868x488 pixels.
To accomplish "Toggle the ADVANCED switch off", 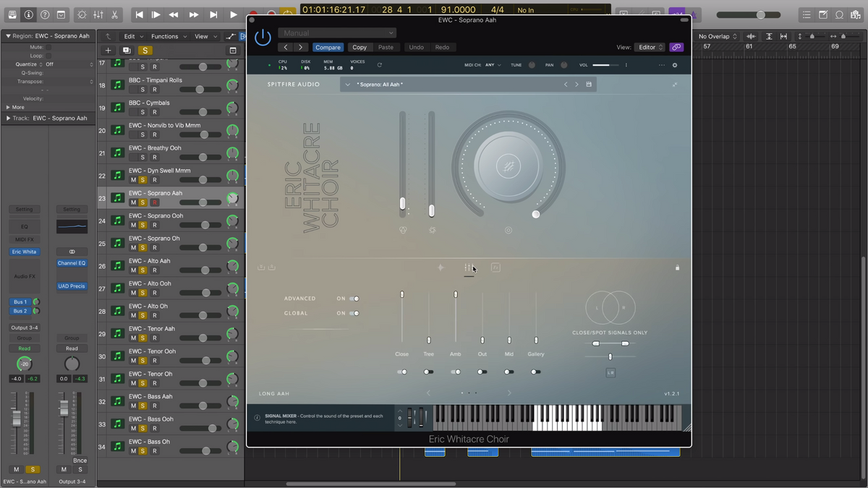I will (x=354, y=299).
